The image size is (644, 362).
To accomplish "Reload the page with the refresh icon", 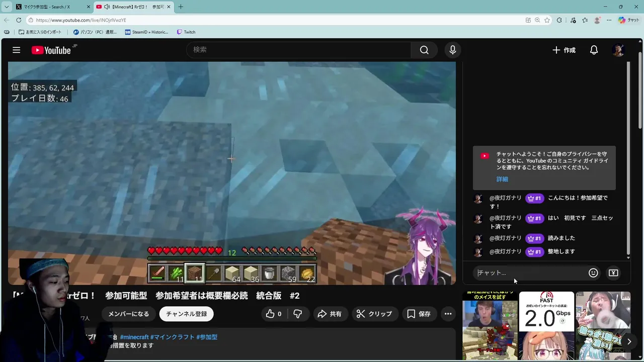I will pyautogui.click(x=19, y=20).
